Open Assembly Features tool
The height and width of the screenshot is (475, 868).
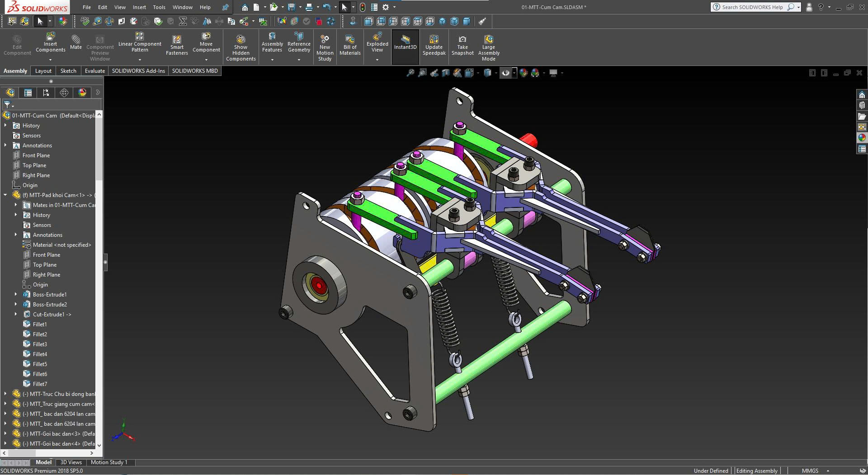[272, 42]
